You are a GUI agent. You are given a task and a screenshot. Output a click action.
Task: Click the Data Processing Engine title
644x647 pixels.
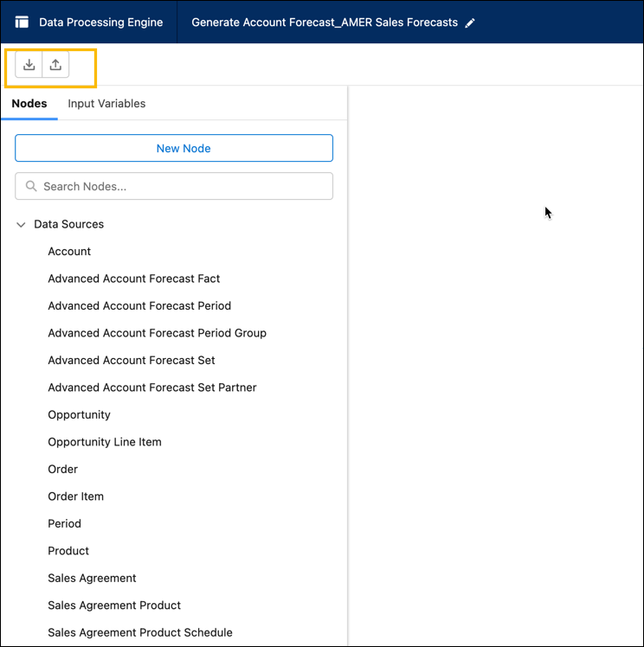pyautogui.click(x=101, y=22)
